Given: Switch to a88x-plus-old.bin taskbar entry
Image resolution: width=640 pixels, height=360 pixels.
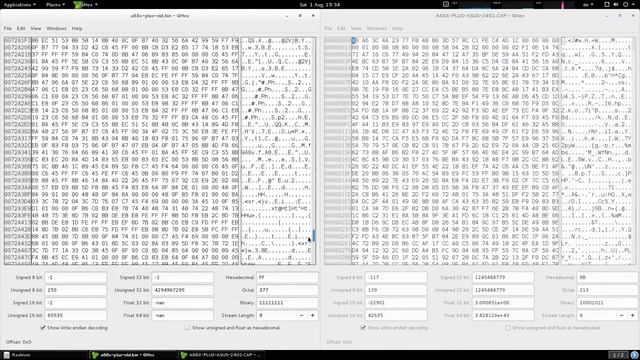Looking at the screenshot, I should pyautogui.click(x=133, y=355).
